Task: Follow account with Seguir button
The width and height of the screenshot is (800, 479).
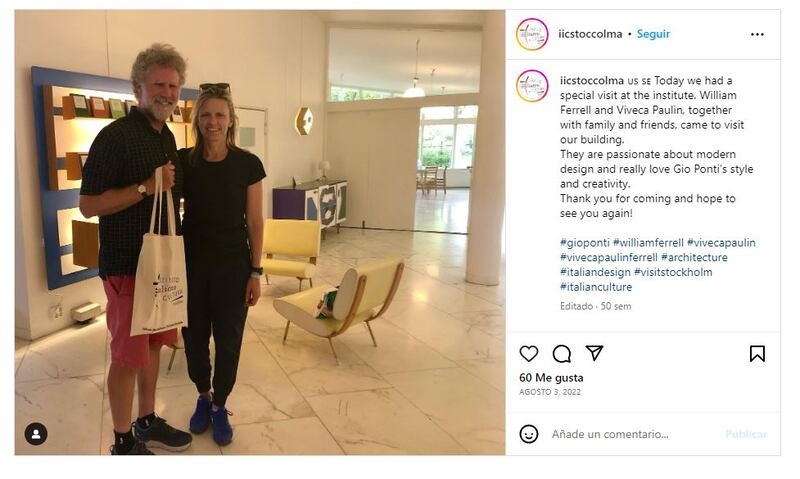Action: pyautogui.click(x=653, y=34)
